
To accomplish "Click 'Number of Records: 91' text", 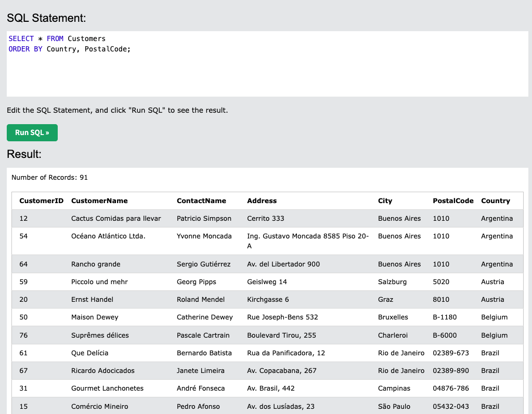I will 49,178.
